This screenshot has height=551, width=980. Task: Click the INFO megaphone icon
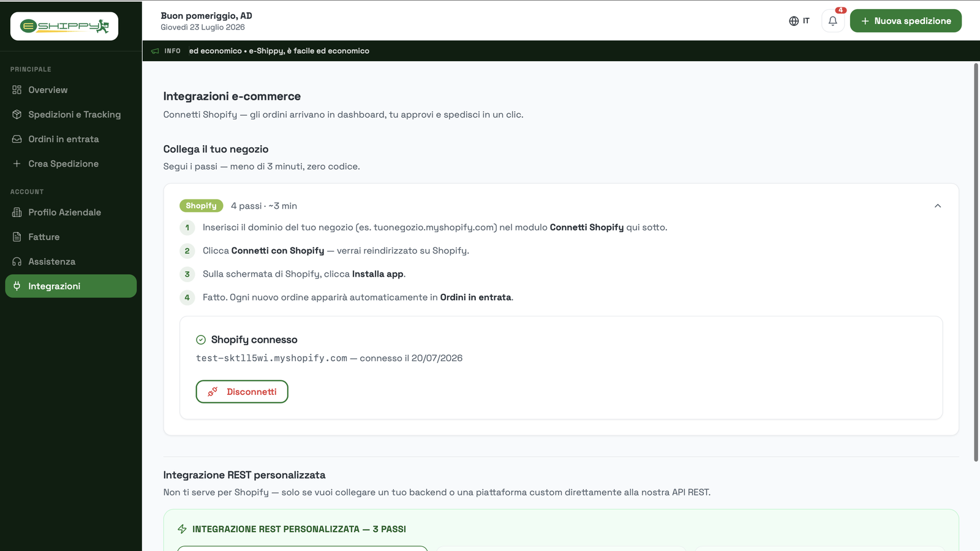155,51
